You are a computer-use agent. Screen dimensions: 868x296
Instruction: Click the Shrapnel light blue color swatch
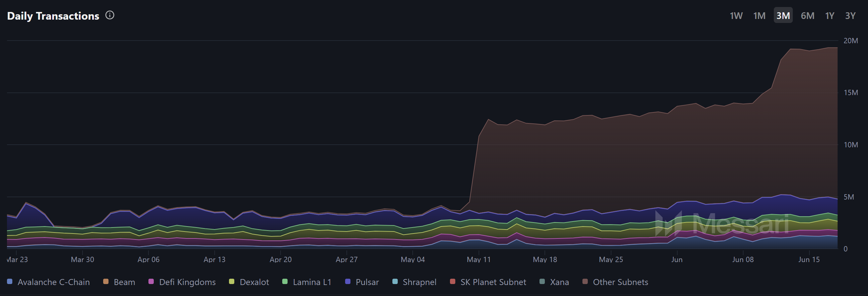(395, 281)
